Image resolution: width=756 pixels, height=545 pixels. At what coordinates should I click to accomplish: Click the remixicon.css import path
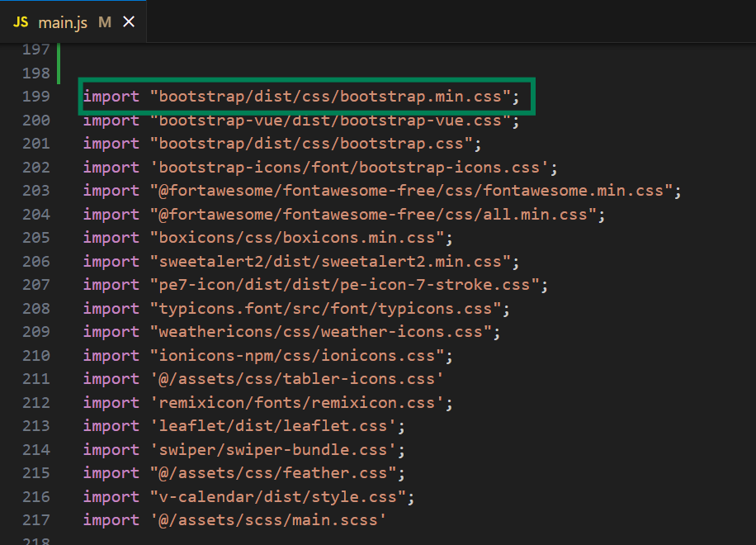pos(302,403)
